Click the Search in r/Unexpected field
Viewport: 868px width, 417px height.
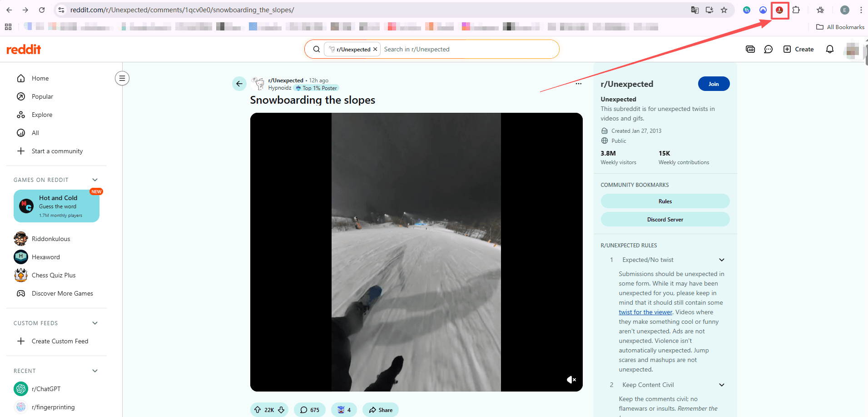point(468,49)
